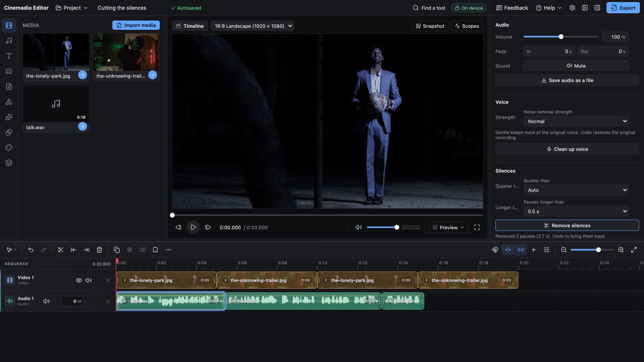The width and height of the screenshot is (644, 362).
Task: Duplicate the selected clip
Action: tap(117, 250)
